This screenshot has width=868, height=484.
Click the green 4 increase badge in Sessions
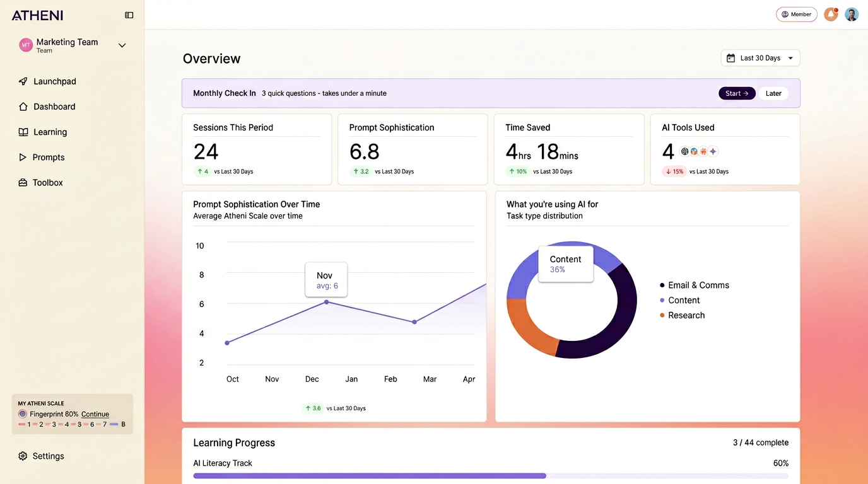pos(202,171)
